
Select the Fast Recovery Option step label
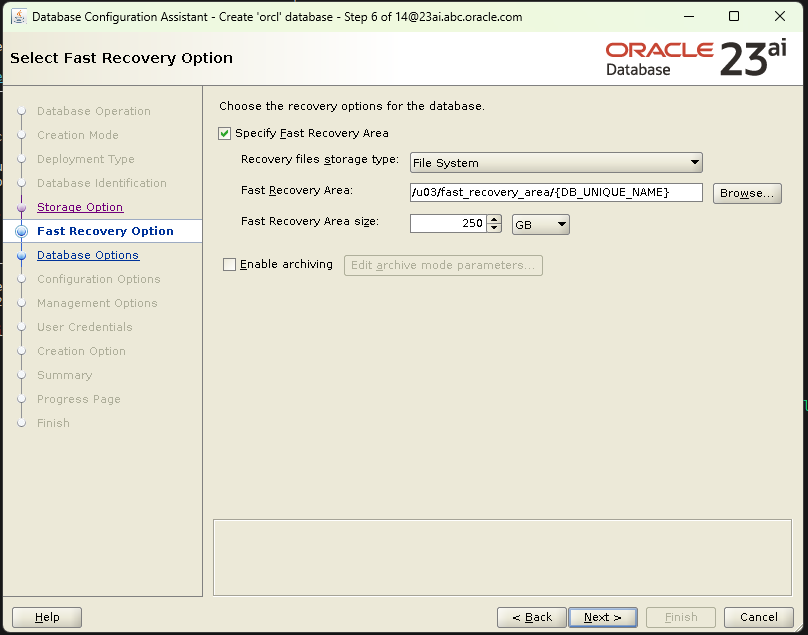[x=105, y=231]
